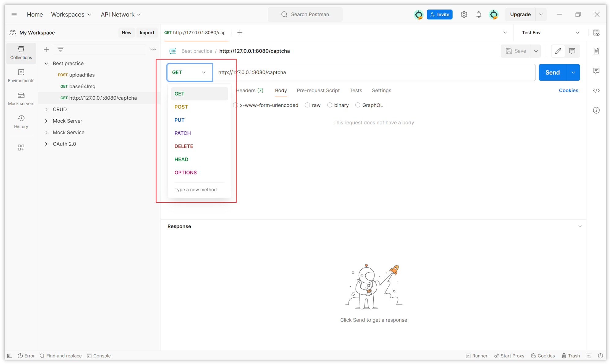Open the Environments sidebar panel
Image resolution: width=612 pixels, height=364 pixels.
click(21, 75)
